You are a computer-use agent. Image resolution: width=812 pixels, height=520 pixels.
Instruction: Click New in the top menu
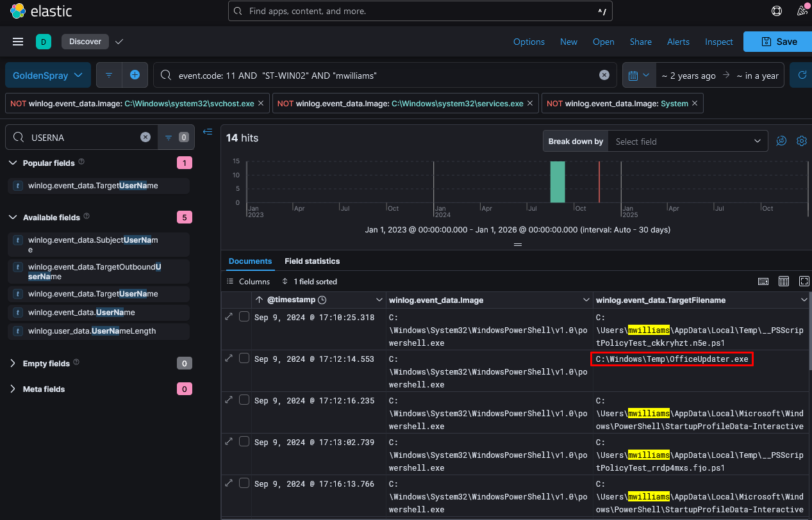568,42
